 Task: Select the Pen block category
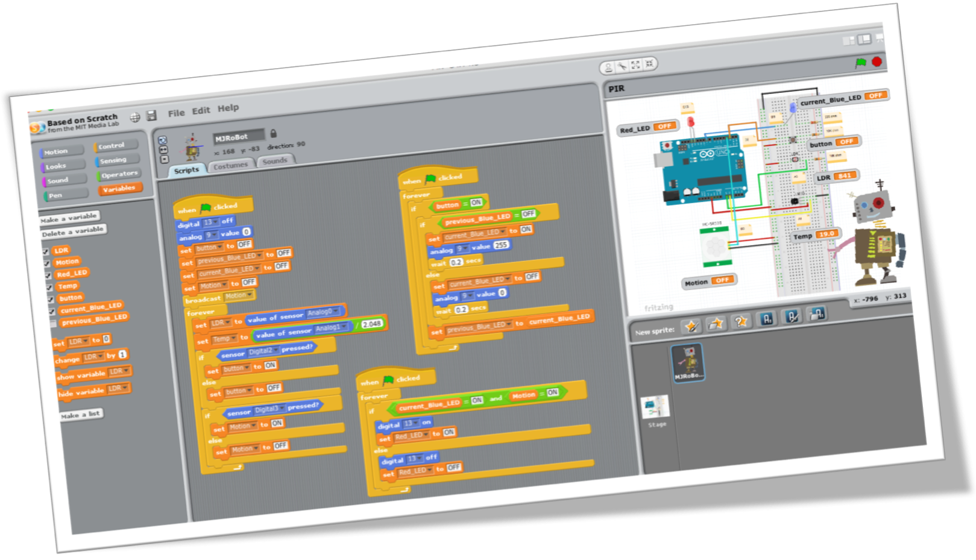(x=65, y=195)
